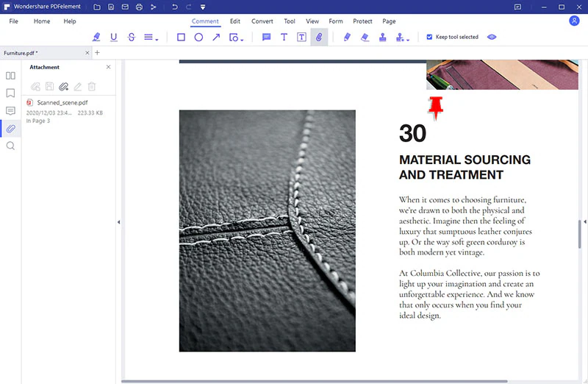Open the Search panel
This screenshot has height=384, width=588.
click(x=10, y=146)
